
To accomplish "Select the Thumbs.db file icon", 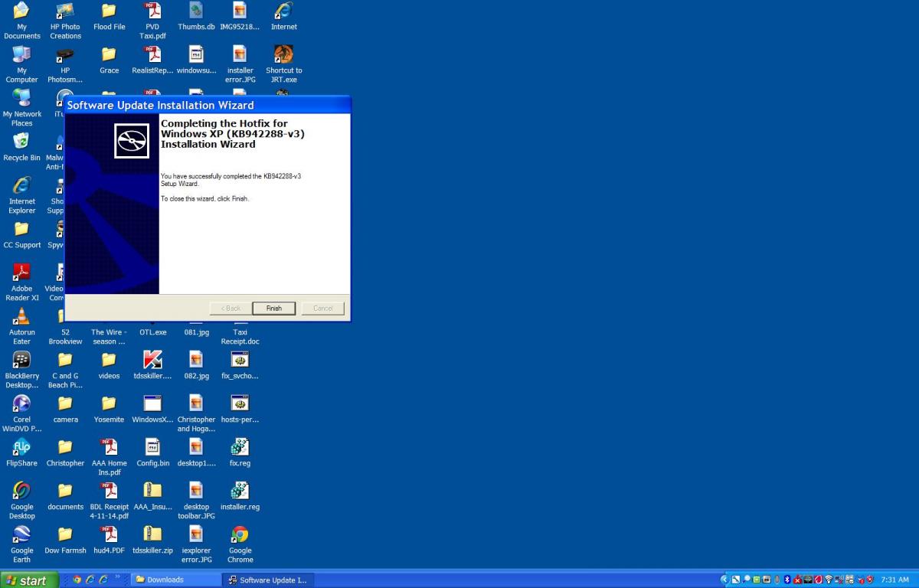I will 196,17.
